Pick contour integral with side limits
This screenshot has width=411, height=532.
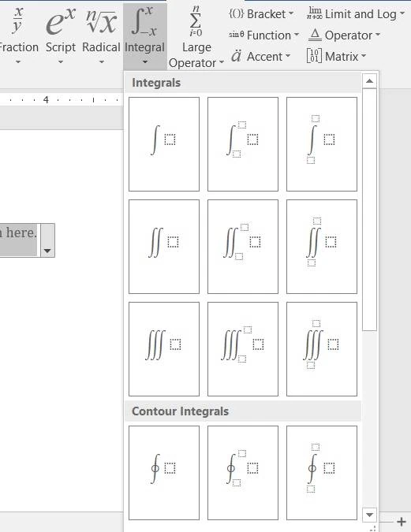pos(243,473)
